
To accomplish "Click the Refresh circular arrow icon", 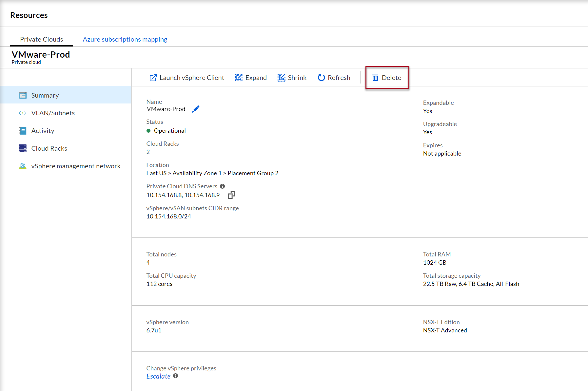I will 321,78.
